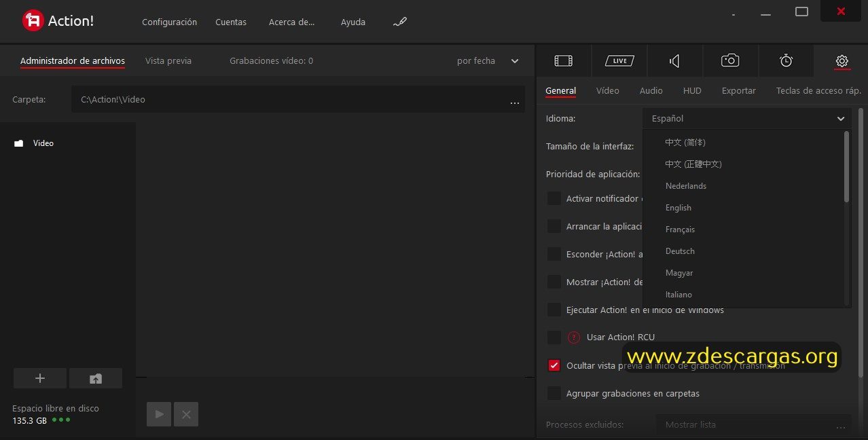Enable Ejecutar Action! en el inicio de Windows

tap(554, 310)
